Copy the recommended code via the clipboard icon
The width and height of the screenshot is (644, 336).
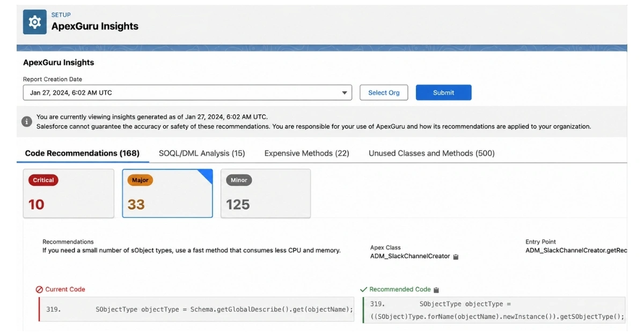coord(436,290)
